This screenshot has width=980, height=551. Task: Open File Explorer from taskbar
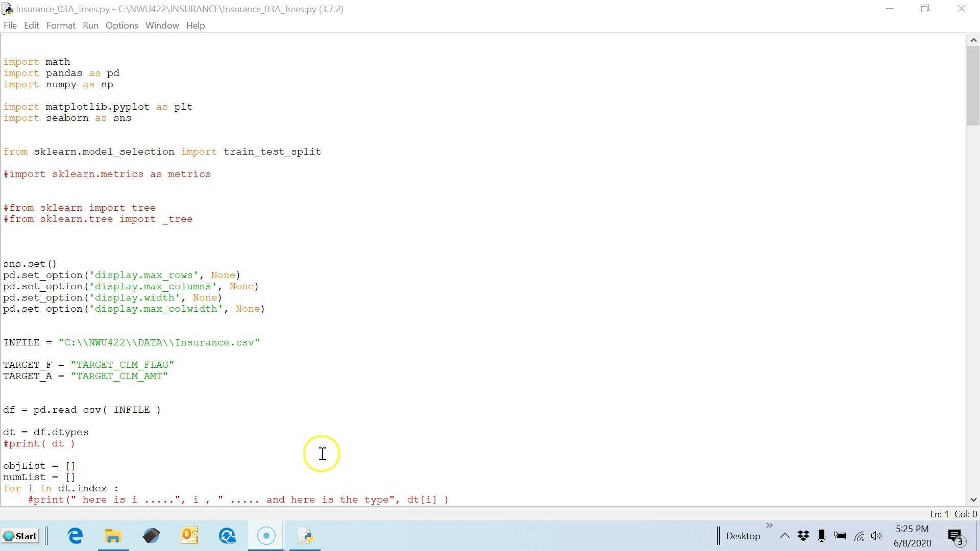113,536
